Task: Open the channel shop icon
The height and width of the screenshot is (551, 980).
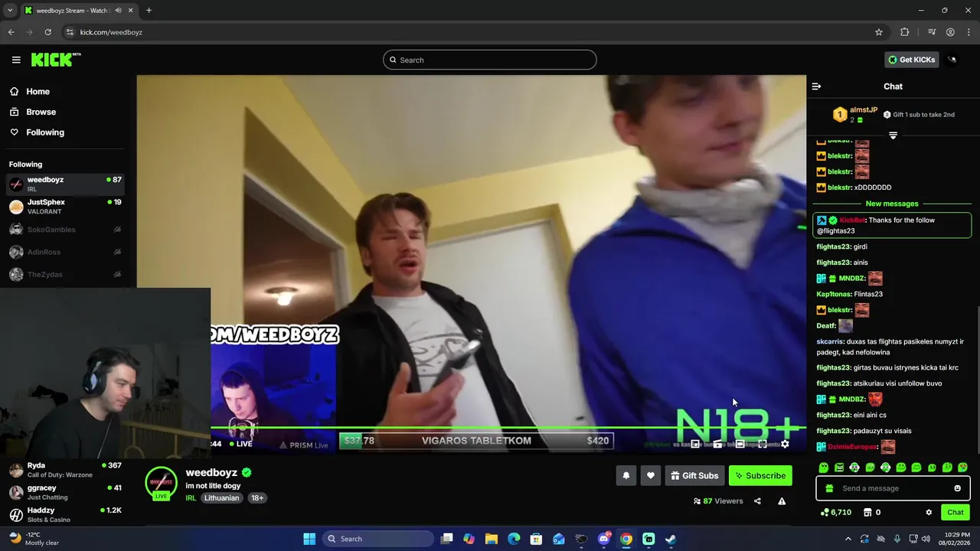Action: 867,512
